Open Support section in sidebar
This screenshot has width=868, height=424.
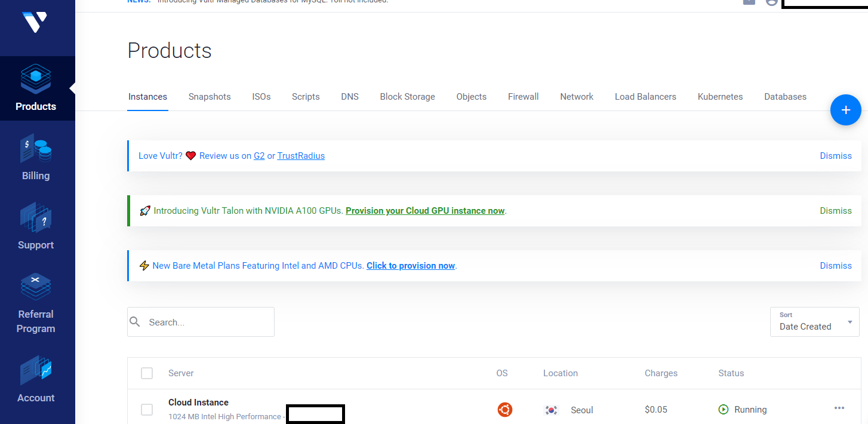36,227
